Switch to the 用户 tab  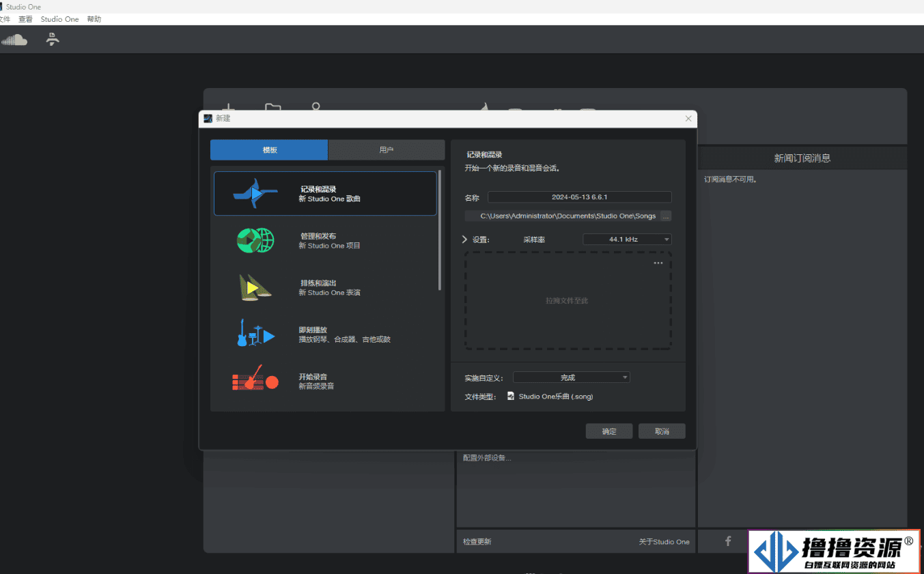(387, 150)
